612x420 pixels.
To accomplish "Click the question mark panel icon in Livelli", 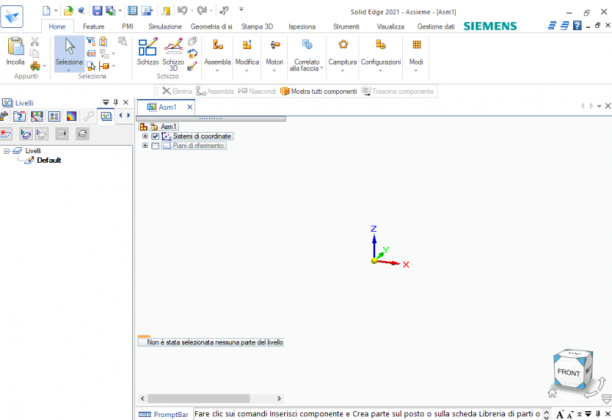I will [x=19, y=116].
